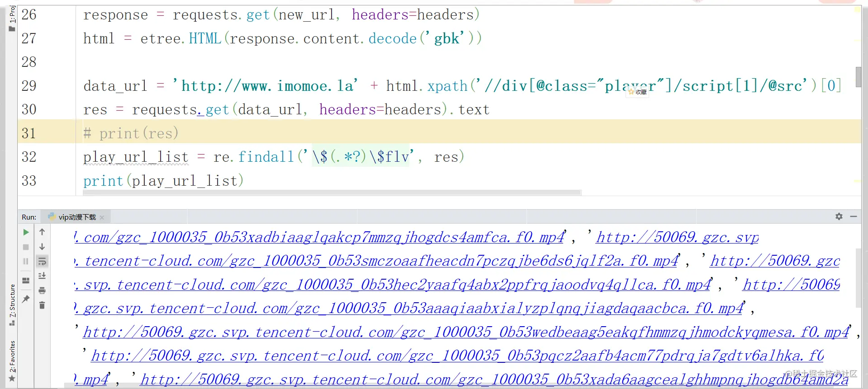Rerun the vip动漫下载 script with green arrow
This screenshot has width=868, height=389.
coord(26,232)
